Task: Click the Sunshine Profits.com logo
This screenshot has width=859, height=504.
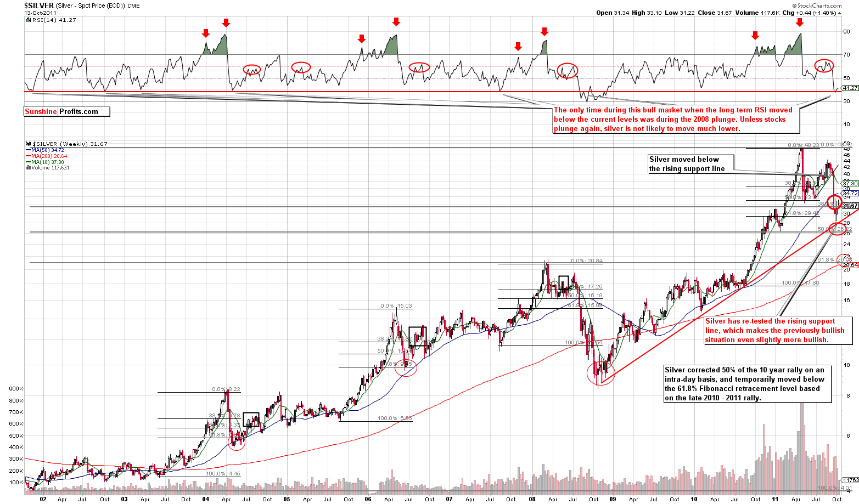Action: (66, 111)
